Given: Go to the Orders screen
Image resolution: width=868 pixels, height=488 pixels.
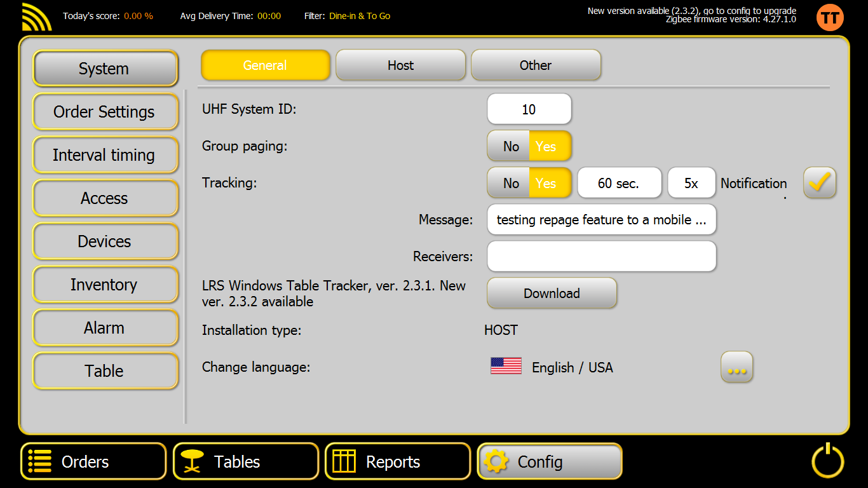Looking at the screenshot, I should pos(93,461).
